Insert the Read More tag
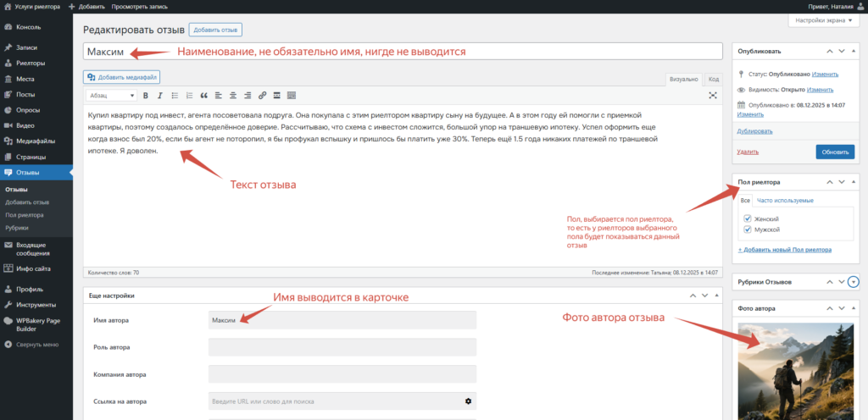868x420 pixels. tap(277, 96)
